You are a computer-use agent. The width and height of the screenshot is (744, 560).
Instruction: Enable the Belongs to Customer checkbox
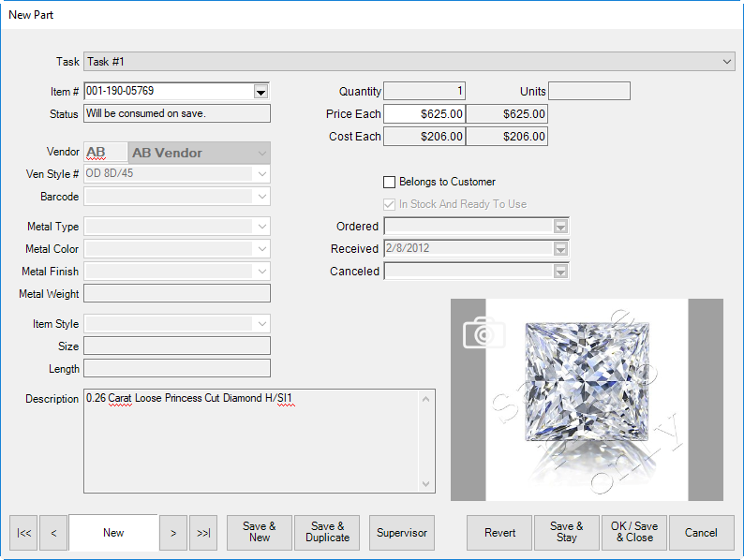tap(390, 182)
